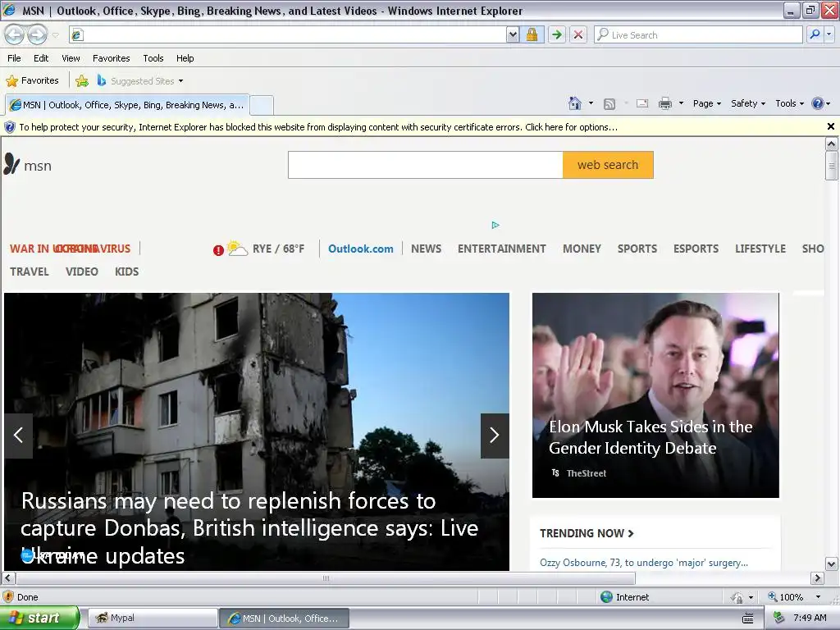840x630 pixels.
Task: Open the KIDS navigation link
Action: (127, 272)
